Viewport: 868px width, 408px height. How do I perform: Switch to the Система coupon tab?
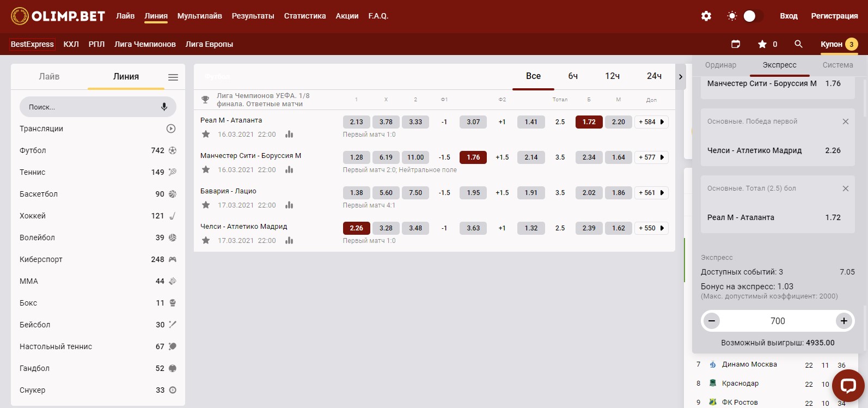pyautogui.click(x=838, y=65)
